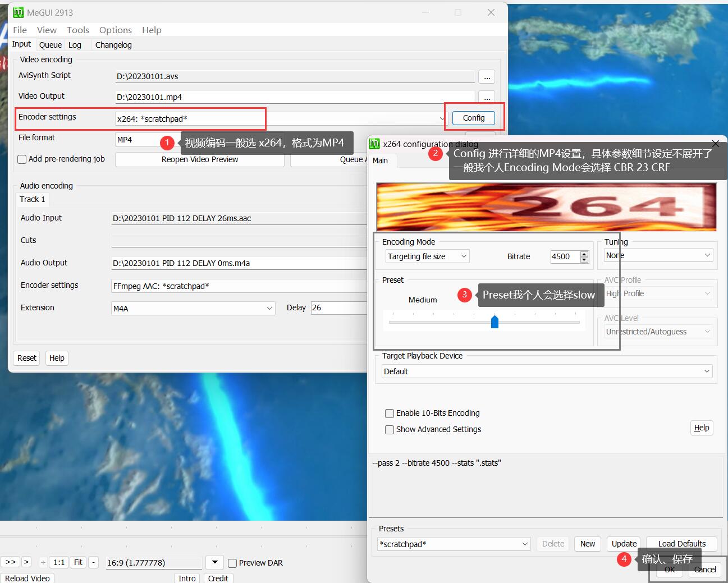Click the Fit preview button

coord(78,562)
